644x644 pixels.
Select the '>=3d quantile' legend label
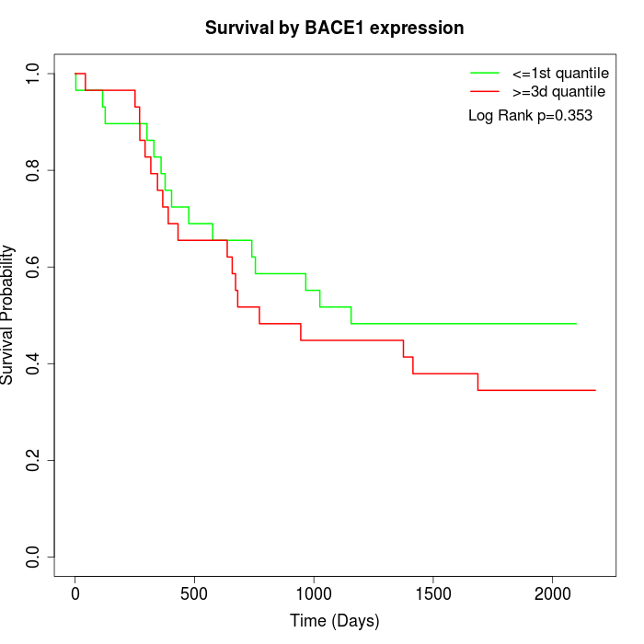pyautogui.click(x=558, y=92)
